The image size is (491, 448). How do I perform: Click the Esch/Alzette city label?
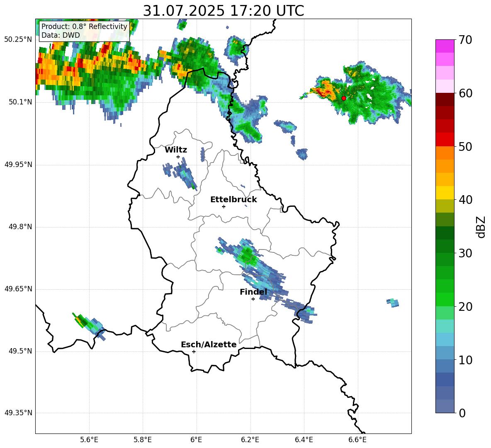[x=209, y=344]
